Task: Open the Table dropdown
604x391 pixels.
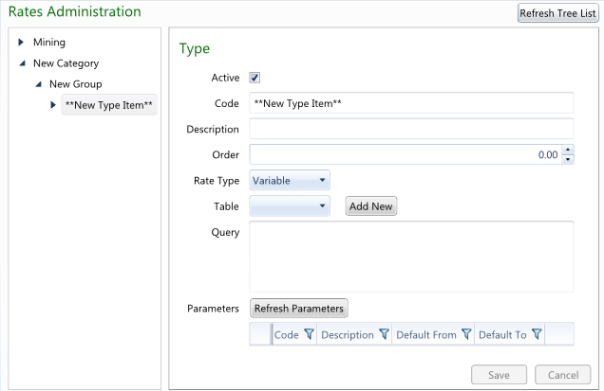Action: tap(290, 206)
